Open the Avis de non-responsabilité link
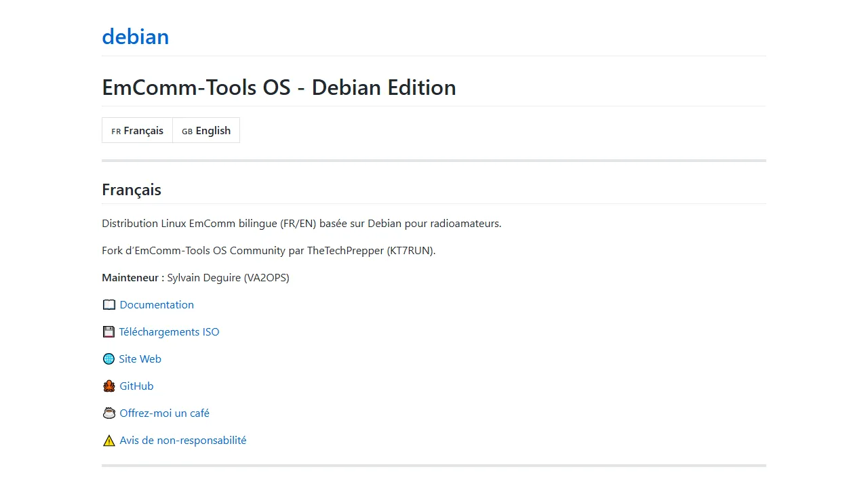The width and height of the screenshot is (868, 488). 182,441
